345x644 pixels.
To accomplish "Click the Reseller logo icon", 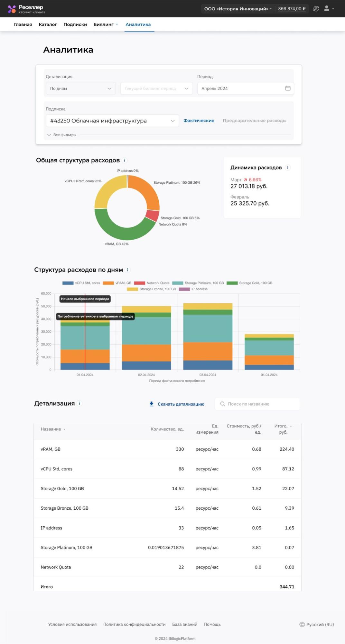I will 12,9.
